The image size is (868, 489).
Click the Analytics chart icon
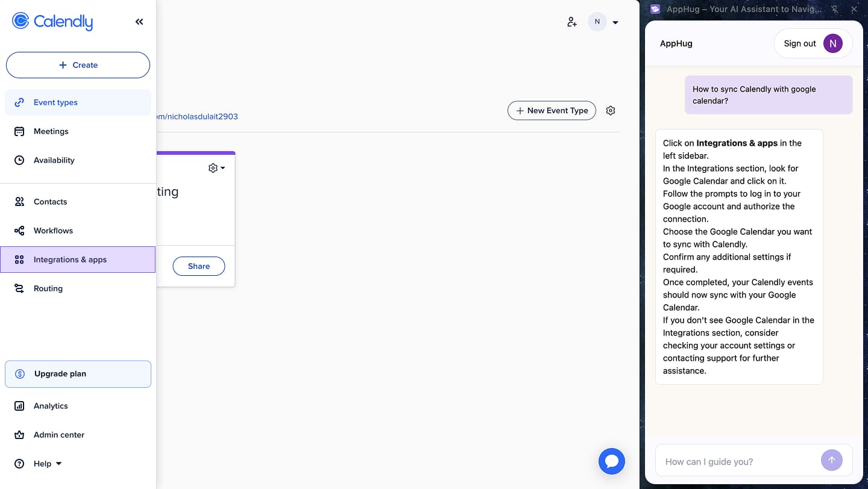click(x=19, y=406)
